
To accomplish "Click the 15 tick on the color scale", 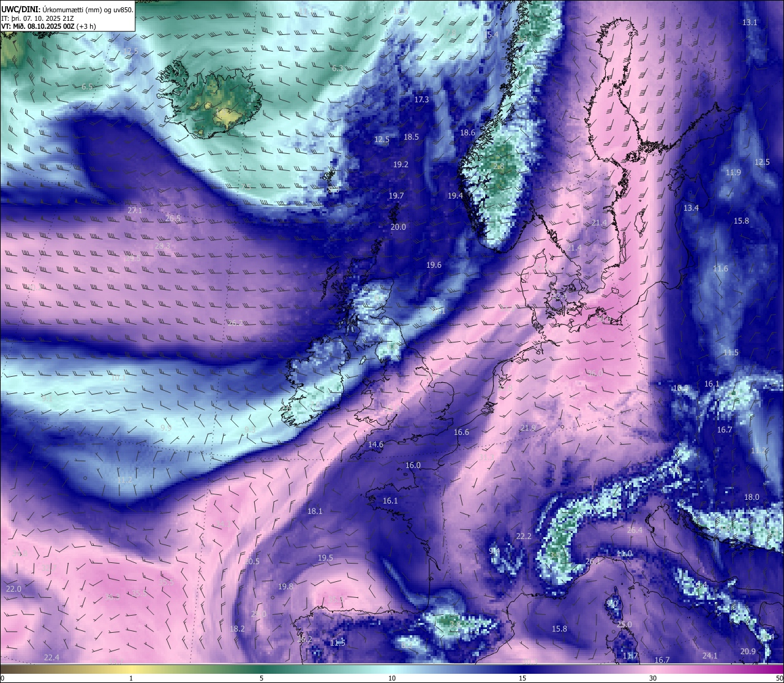I will pos(522,678).
